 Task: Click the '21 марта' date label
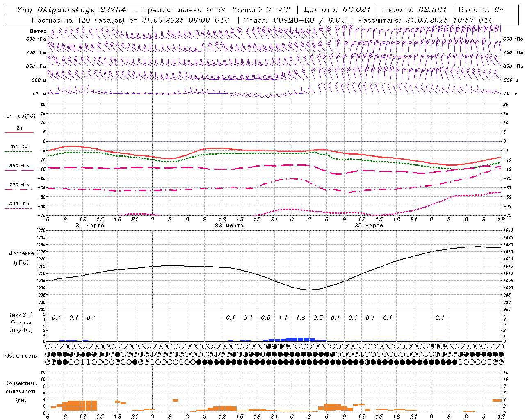pos(90,226)
